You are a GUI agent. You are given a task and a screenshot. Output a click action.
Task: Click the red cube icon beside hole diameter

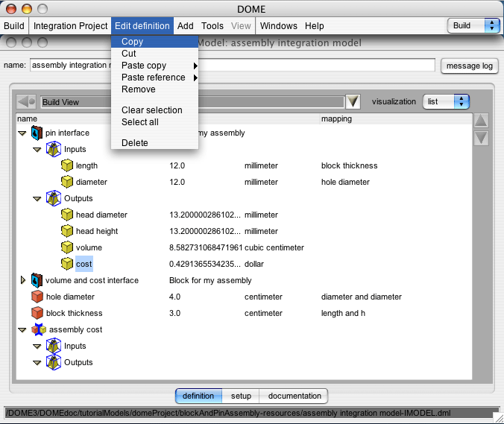pos(37,297)
